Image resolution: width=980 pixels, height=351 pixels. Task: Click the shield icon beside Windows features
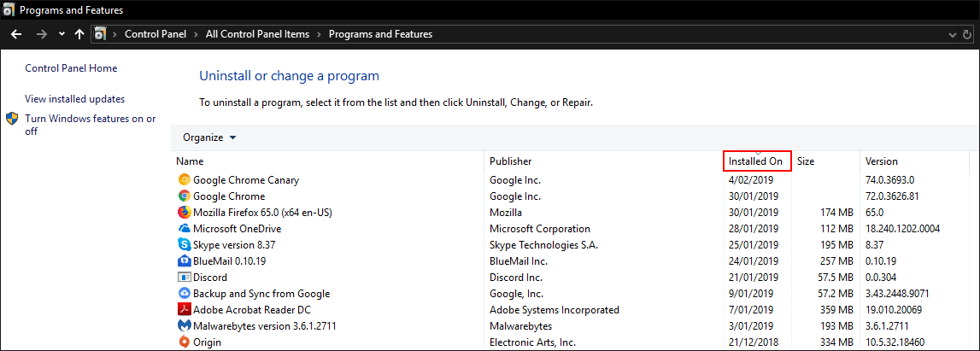click(x=12, y=119)
